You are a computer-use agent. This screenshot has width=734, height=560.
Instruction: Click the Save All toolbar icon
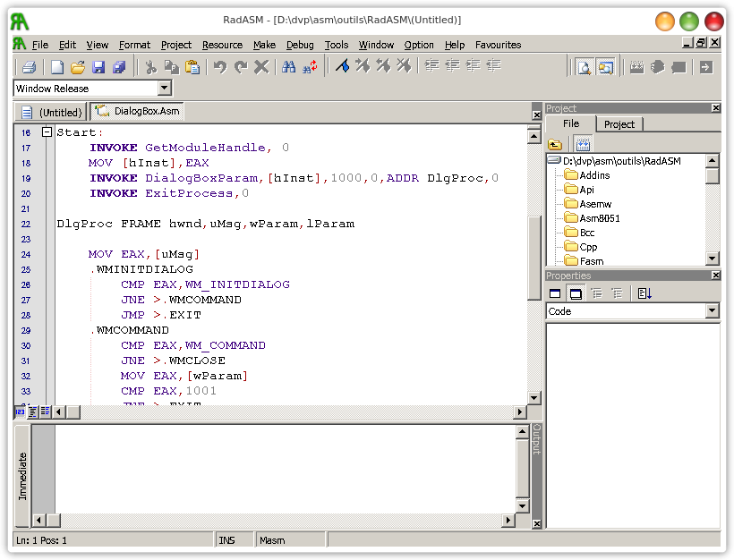[x=118, y=67]
